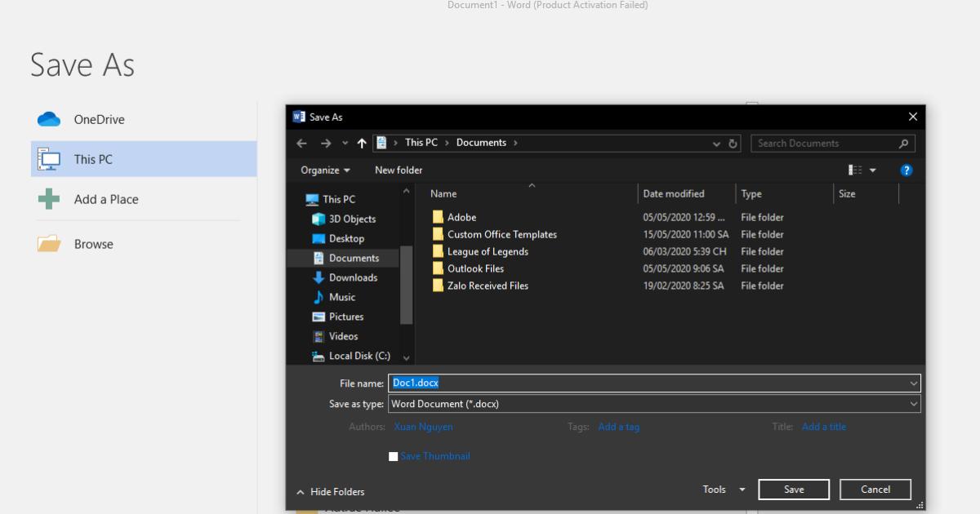Open the change view layout icon
This screenshot has width=980, height=514.
[x=855, y=171]
